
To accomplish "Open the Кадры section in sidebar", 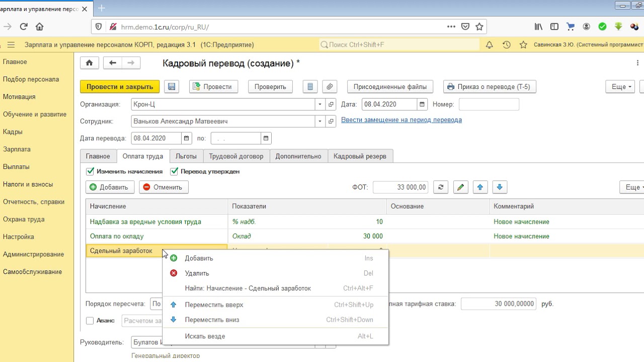I will pyautogui.click(x=13, y=132).
